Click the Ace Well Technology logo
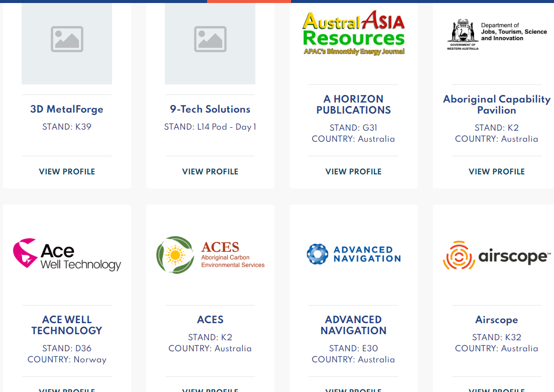 pyautogui.click(x=67, y=255)
